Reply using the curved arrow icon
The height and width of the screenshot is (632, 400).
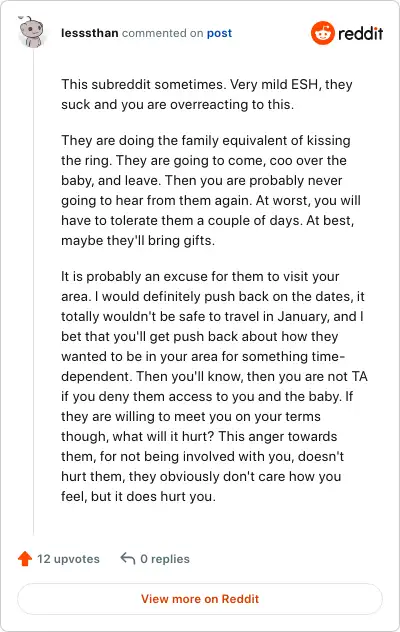click(x=127, y=558)
